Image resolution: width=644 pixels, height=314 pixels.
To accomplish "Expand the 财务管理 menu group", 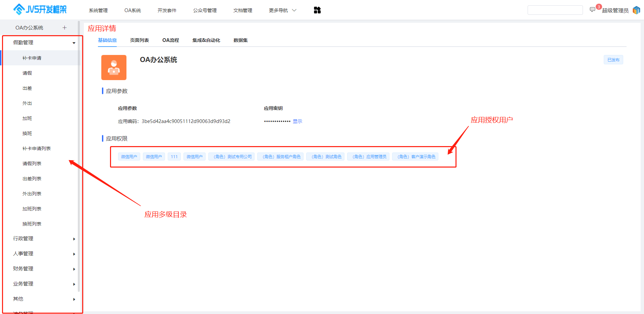I will (43, 269).
